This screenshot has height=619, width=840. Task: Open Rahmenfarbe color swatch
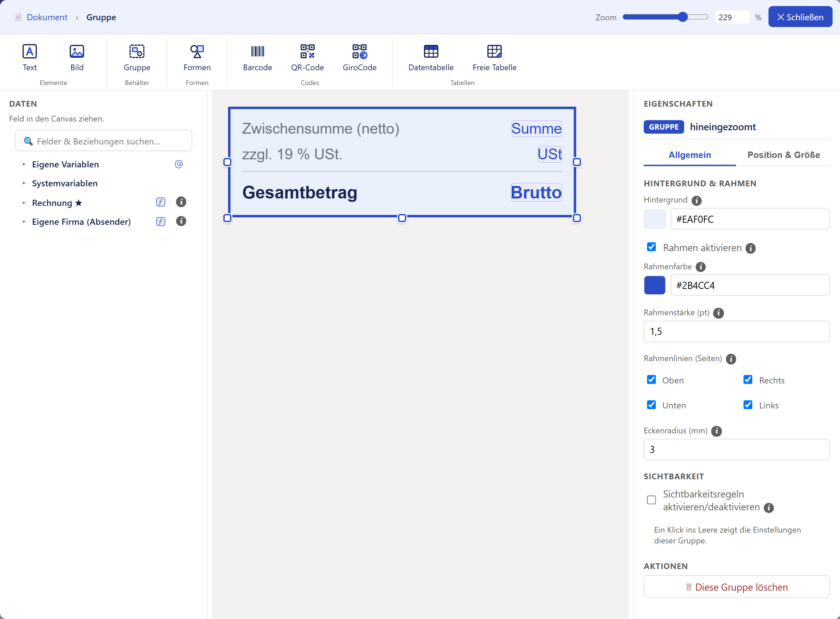click(654, 285)
